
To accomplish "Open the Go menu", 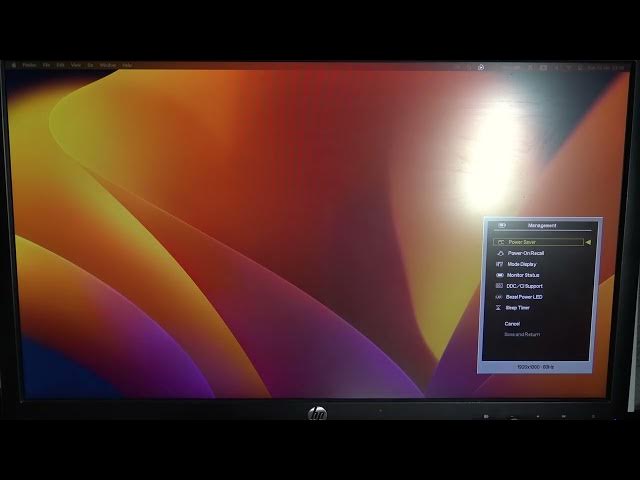I will pyautogui.click(x=89, y=65).
